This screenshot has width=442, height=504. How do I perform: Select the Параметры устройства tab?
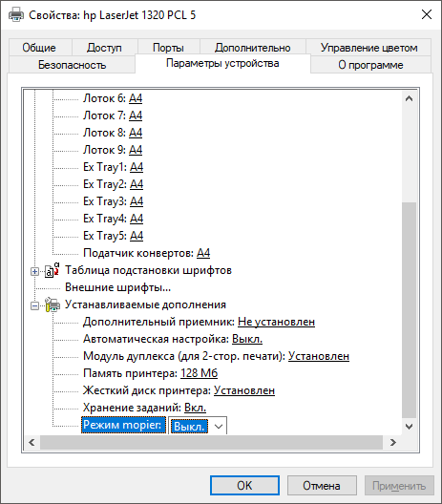pyautogui.click(x=222, y=63)
